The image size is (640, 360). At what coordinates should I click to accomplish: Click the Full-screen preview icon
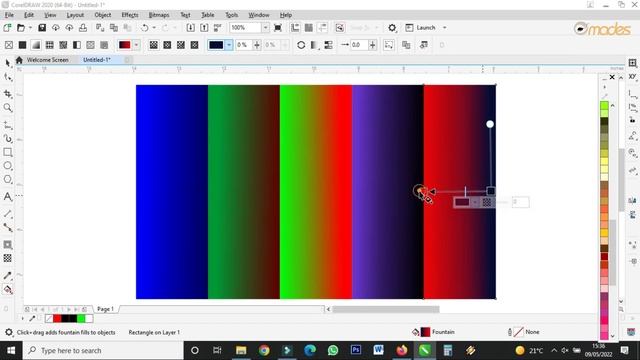(x=278, y=28)
